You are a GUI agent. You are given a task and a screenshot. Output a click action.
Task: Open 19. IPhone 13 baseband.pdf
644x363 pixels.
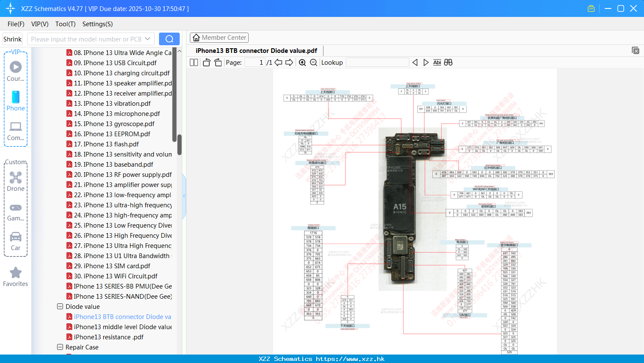tap(110, 165)
